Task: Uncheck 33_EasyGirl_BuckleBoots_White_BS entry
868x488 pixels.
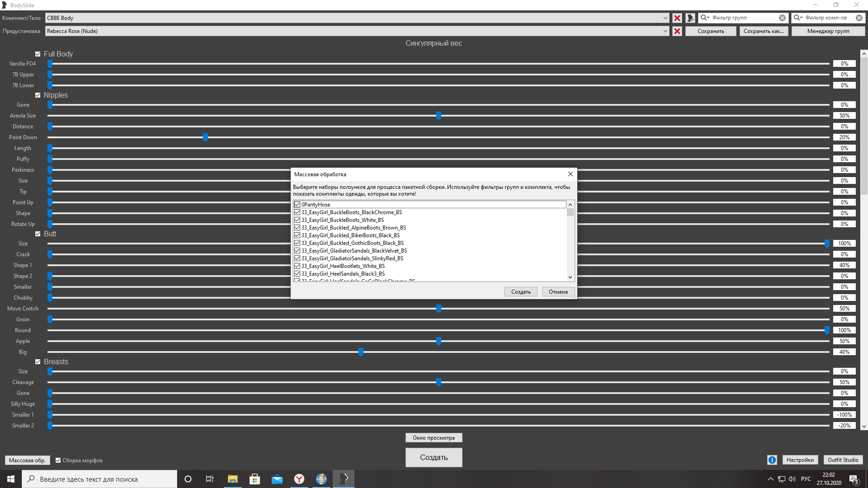Action: tap(297, 220)
